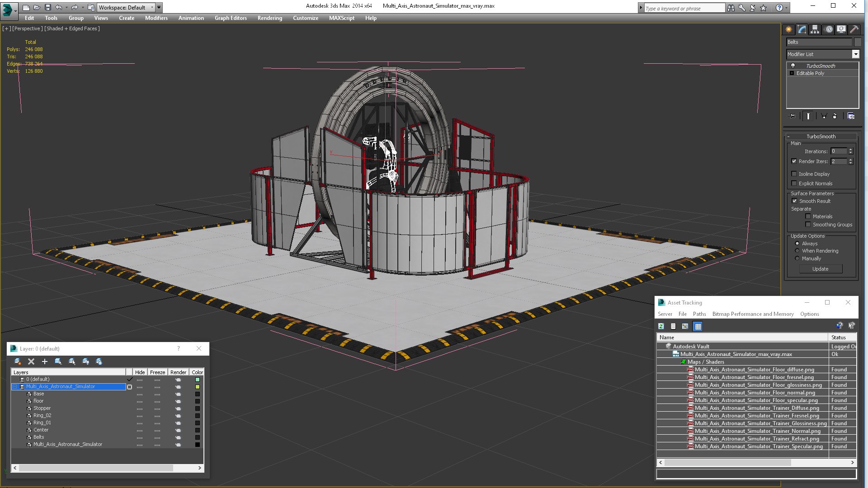Image resolution: width=868 pixels, height=488 pixels.
Task: Switch Asset Tracking to table view icon
Action: 698,326
